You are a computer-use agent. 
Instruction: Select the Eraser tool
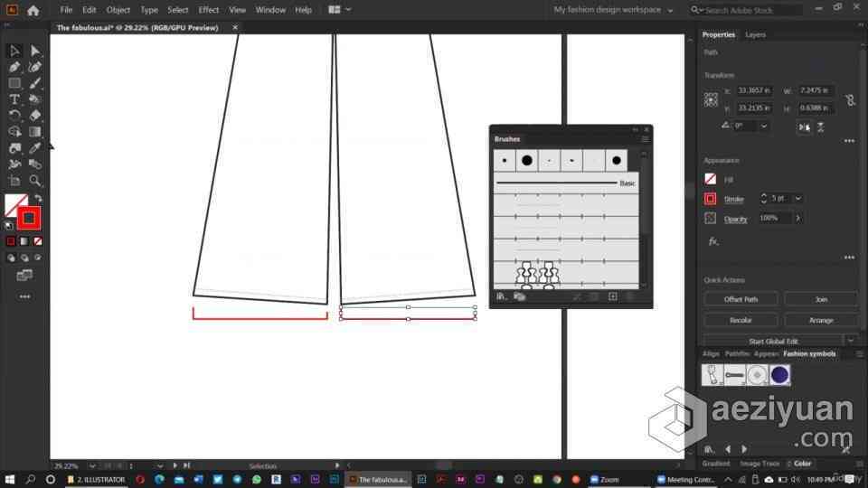coord(35,115)
